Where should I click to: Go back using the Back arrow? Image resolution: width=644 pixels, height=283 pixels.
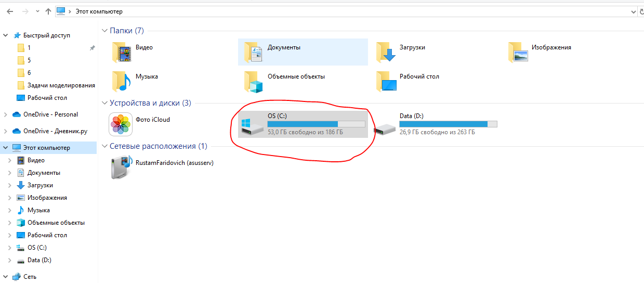pyautogui.click(x=10, y=11)
